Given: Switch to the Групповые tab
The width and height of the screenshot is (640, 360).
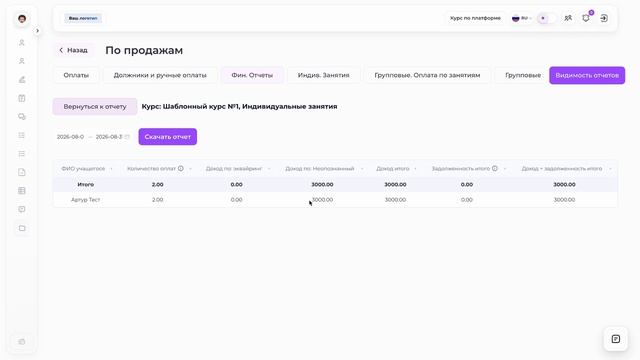Looking at the screenshot, I should pyautogui.click(x=522, y=76).
